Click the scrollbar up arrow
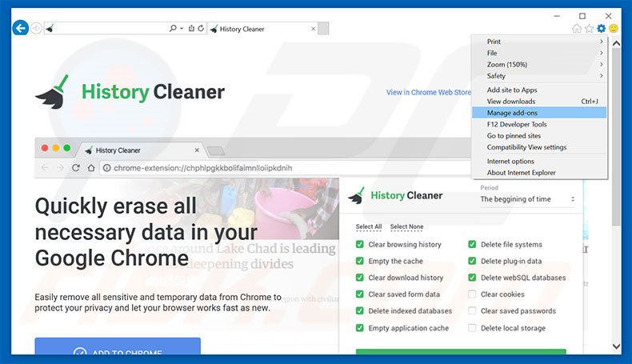The image size is (632, 364). tap(616, 42)
